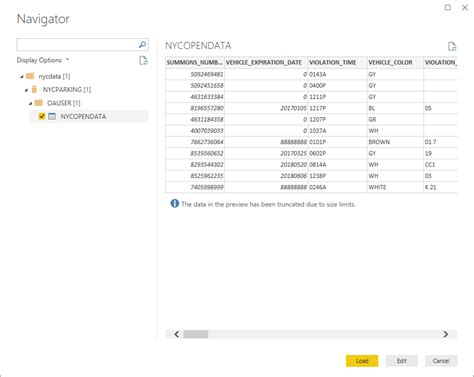Click the expiration date cell 20170325
474x377 pixels.
pos(266,153)
